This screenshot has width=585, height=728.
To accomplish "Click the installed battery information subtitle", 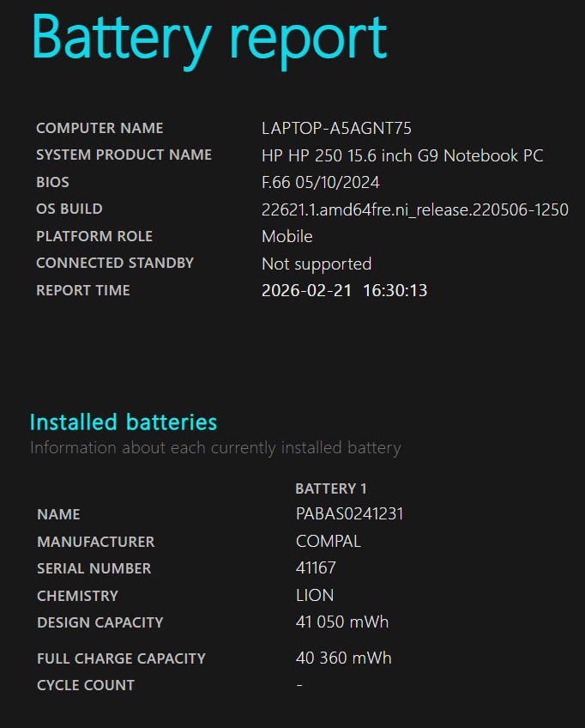I will coord(214,448).
